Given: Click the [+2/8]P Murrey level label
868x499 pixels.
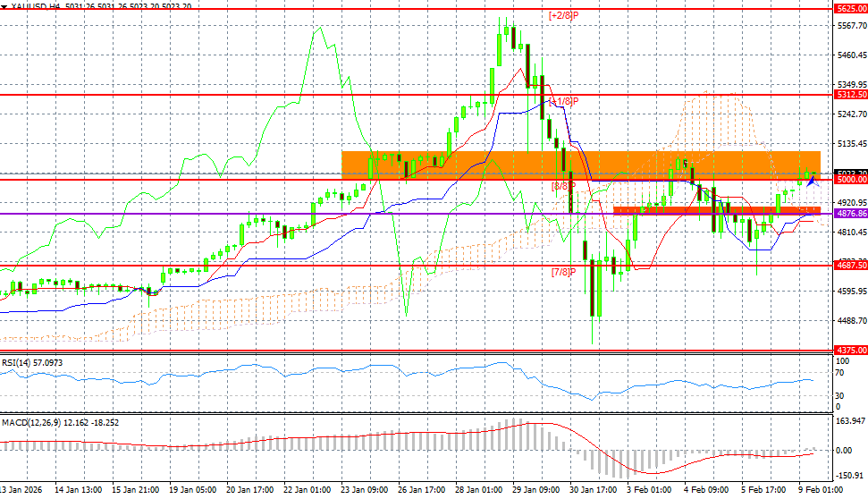Looking at the screenshot, I should click(x=563, y=15).
